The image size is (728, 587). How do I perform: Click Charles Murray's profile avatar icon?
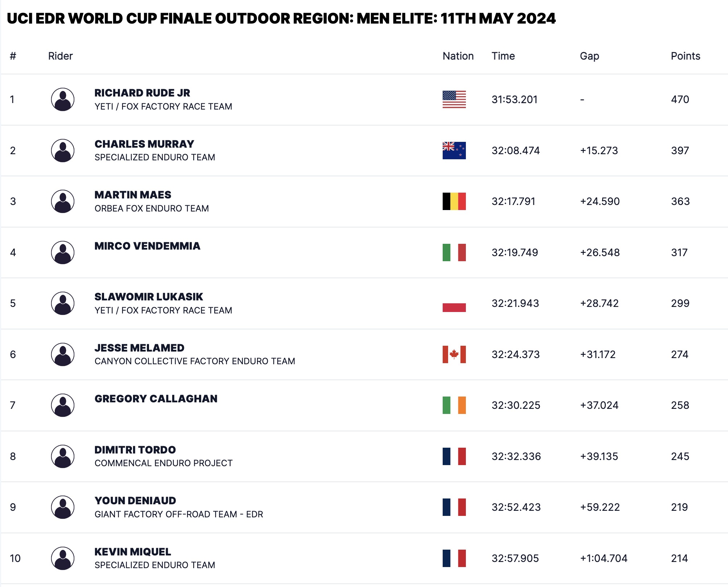(x=63, y=151)
